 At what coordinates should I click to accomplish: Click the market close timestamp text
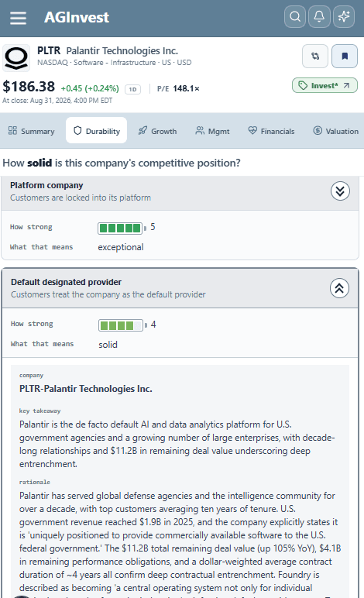click(57, 101)
